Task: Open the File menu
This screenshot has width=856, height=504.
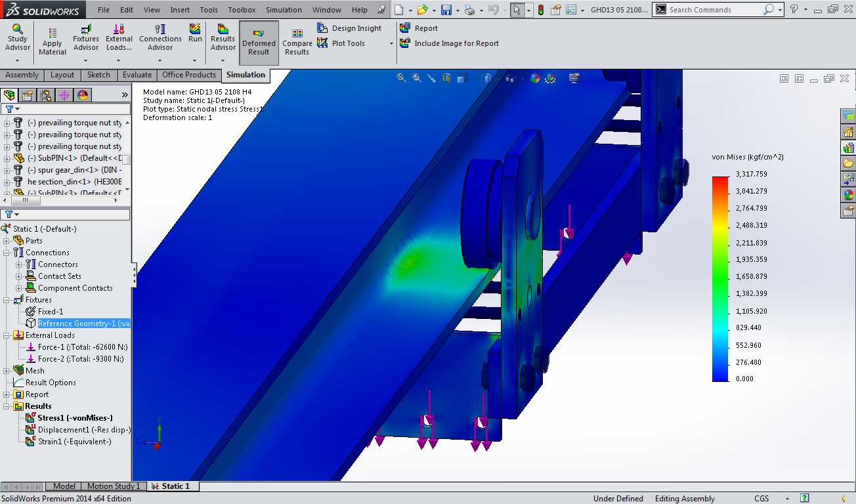Action: (x=104, y=10)
